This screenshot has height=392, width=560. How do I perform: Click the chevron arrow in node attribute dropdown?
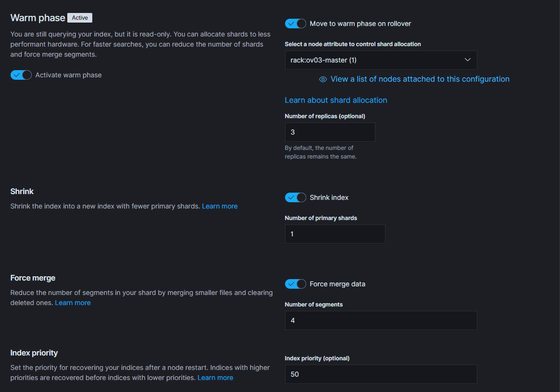click(x=467, y=60)
